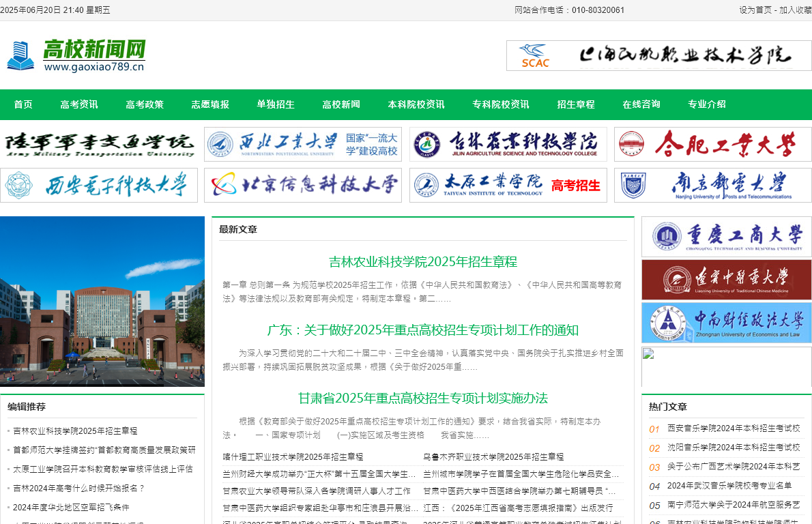This screenshot has height=524, width=812.
Task: Open the 西北工业大学 banner
Action: [x=303, y=145]
